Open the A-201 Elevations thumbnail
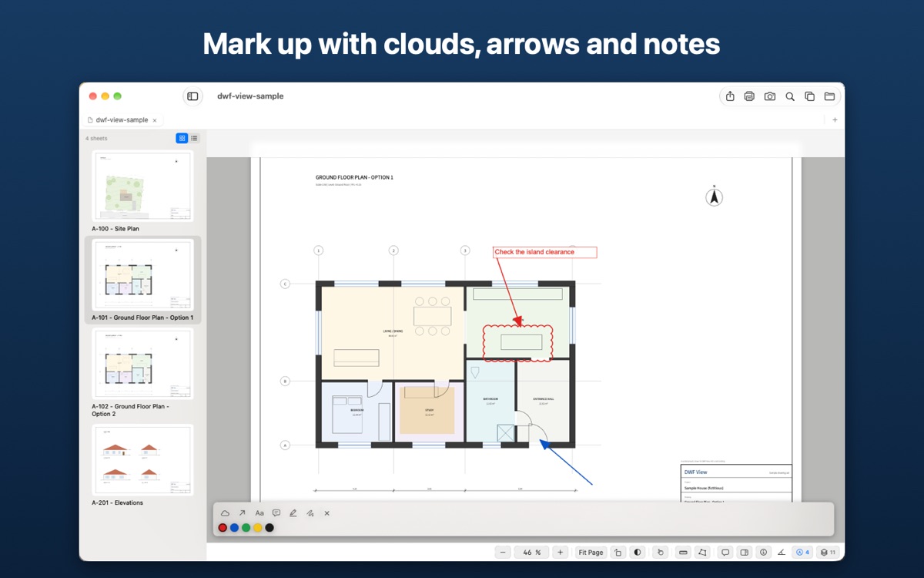924x578 pixels. click(x=142, y=459)
